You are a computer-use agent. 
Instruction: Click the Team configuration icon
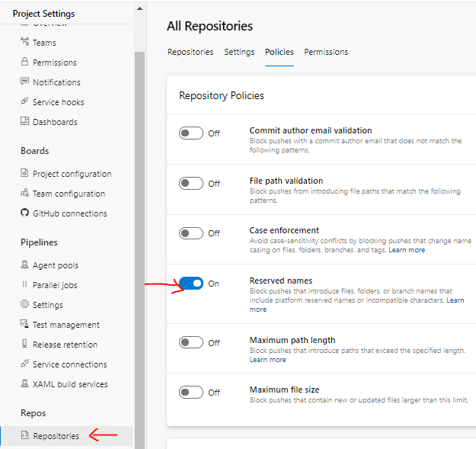24,193
